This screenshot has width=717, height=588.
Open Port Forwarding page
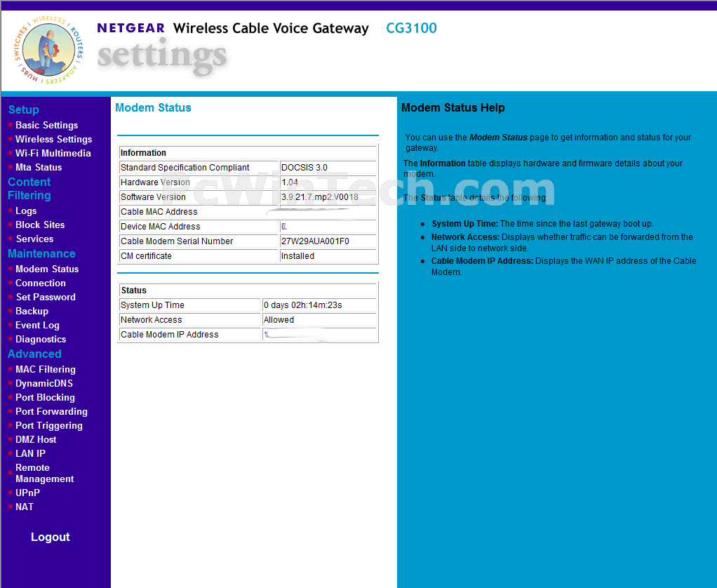click(51, 411)
